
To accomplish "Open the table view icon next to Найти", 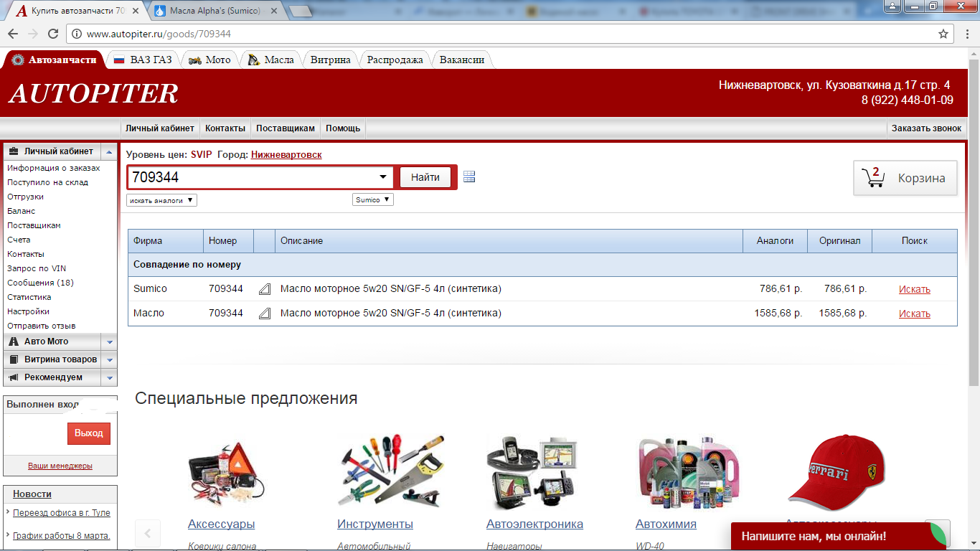I will [469, 177].
